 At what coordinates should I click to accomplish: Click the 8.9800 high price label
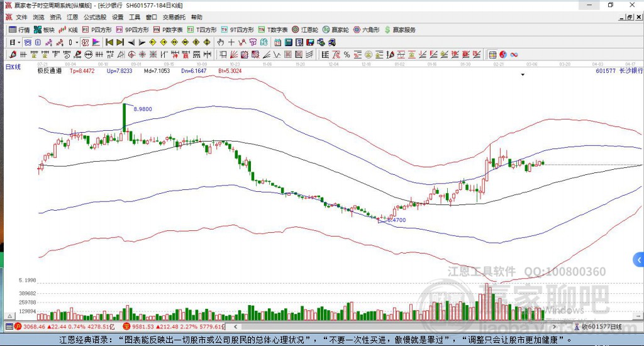tap(143, 109)
